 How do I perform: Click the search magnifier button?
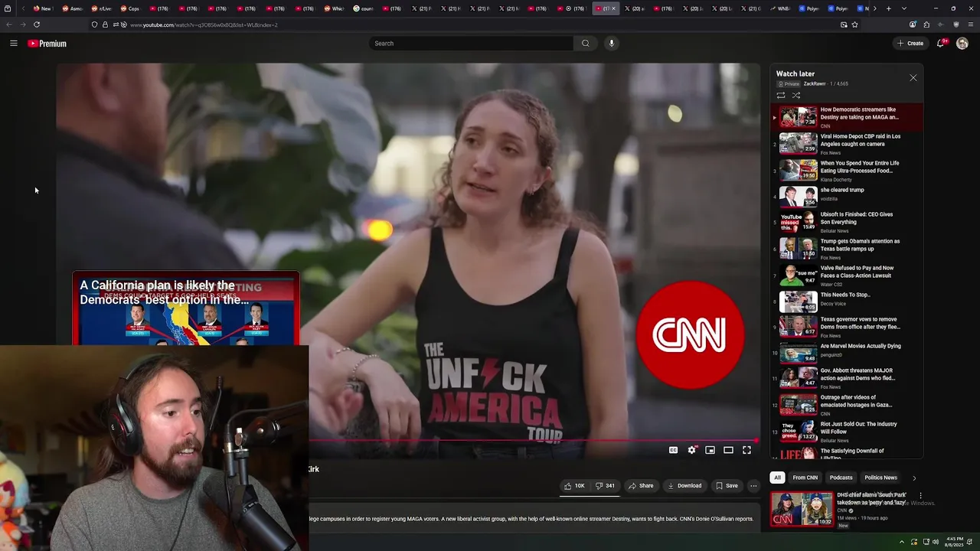coord(586,44)
